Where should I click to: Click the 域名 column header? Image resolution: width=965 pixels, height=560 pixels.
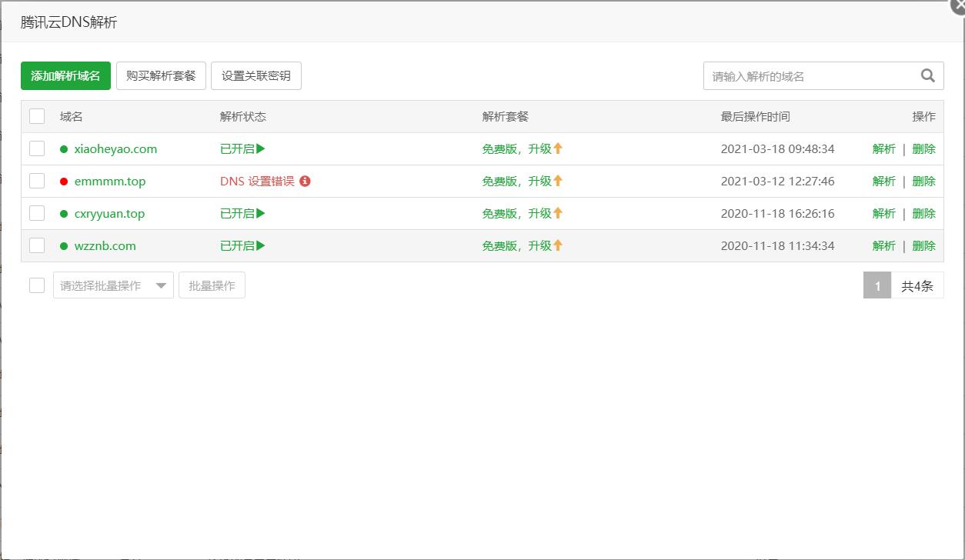click(72, 116)
